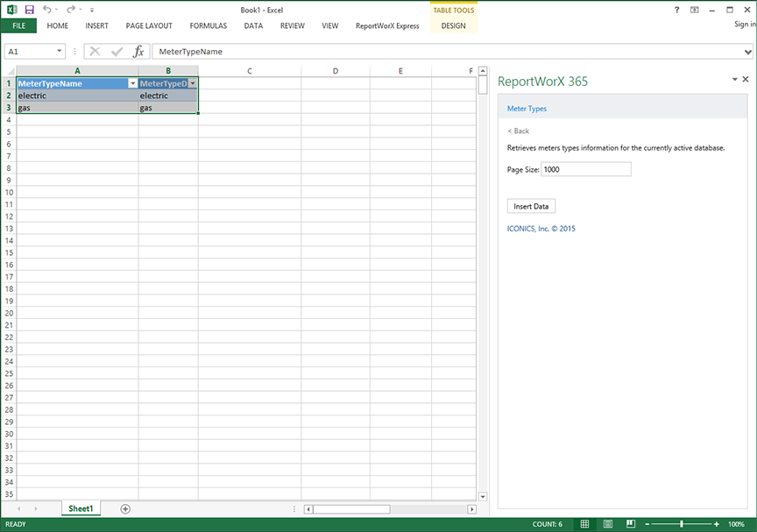Go back using the Back link
757x532 pixels.
[519, 131]
